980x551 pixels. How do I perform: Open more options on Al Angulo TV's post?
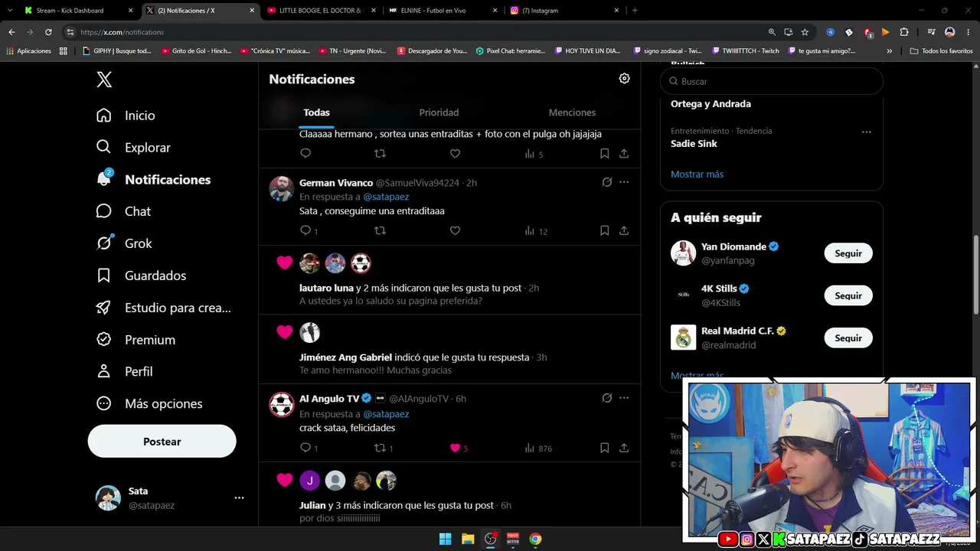(x=624, y=398)
